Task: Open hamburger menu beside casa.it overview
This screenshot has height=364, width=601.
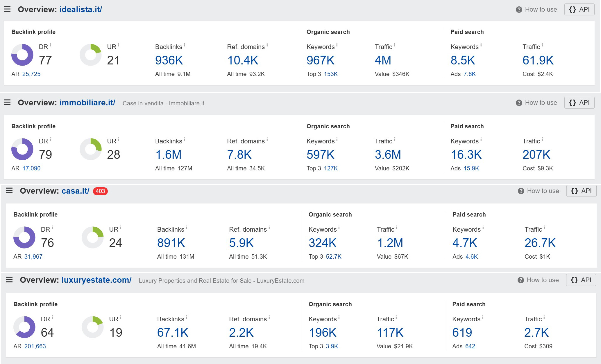Action: pyautogui.click(x=9, y=191)
